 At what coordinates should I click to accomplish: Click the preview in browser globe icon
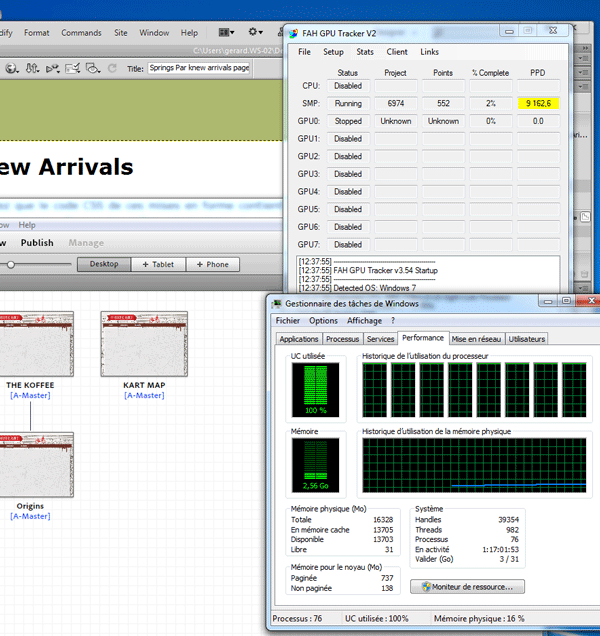pos(12,69)
